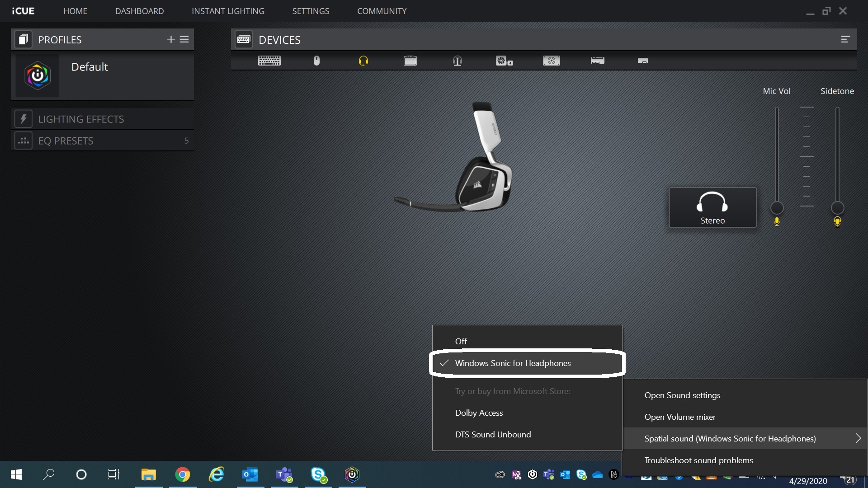Select the mouse device icon
Screen dimensions: 868x488
(x=316, y=61)
